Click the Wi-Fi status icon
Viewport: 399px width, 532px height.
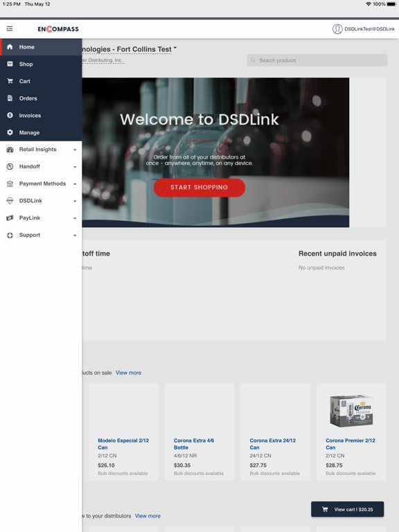click(369, 4)
